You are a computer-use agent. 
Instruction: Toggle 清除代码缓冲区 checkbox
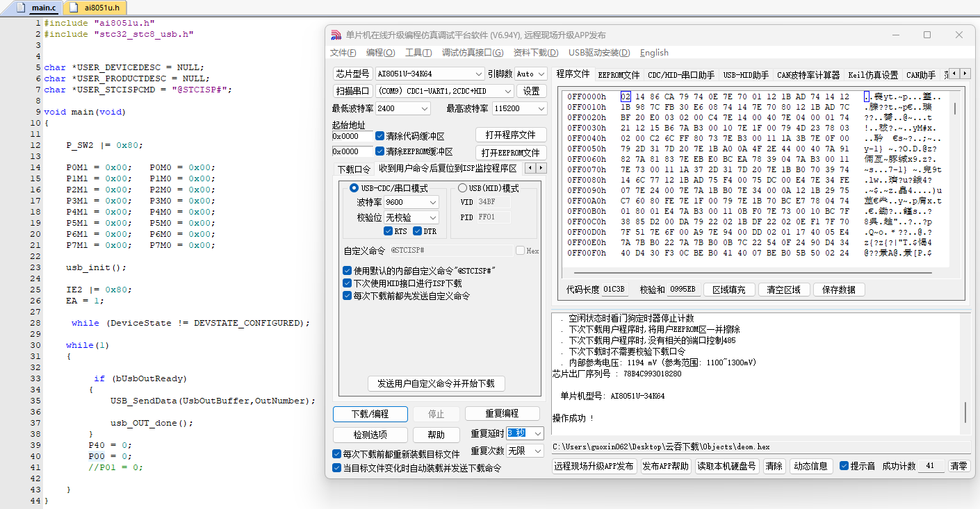(x=380, y=136)
